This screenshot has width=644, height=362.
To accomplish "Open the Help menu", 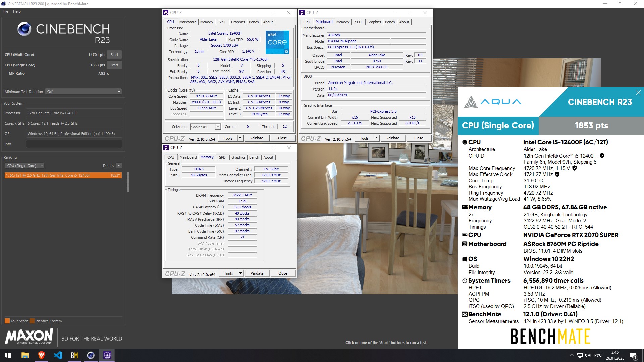I will [x=17, y=11].
